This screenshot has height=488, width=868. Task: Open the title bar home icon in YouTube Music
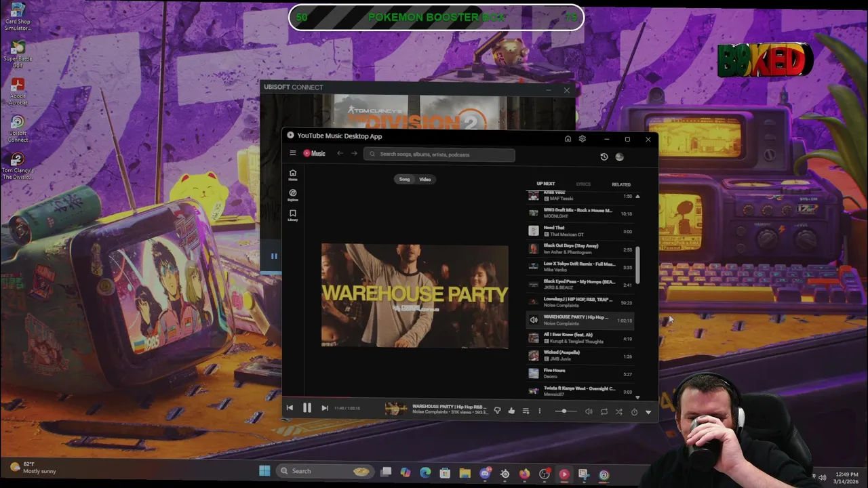pyautogui.click(x=568, y=139)
